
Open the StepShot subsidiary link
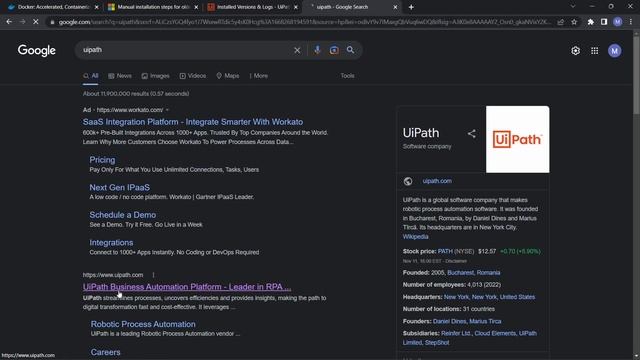point(437,343)
